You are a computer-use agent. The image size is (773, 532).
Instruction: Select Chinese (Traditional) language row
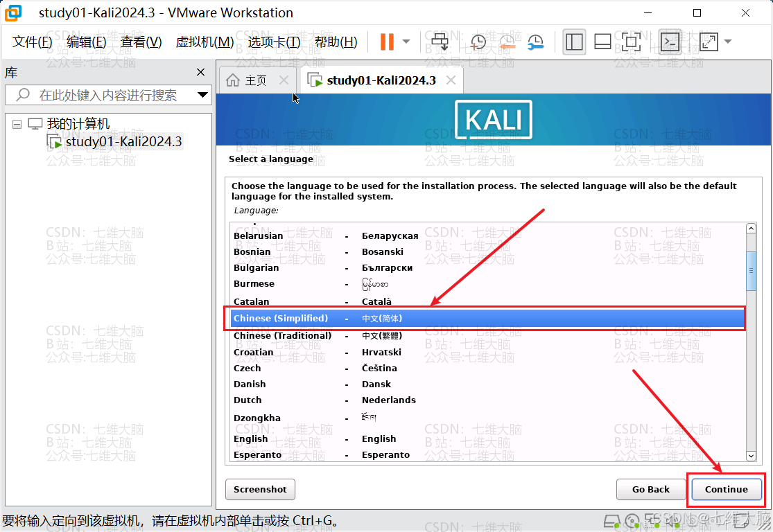point(487,335)
